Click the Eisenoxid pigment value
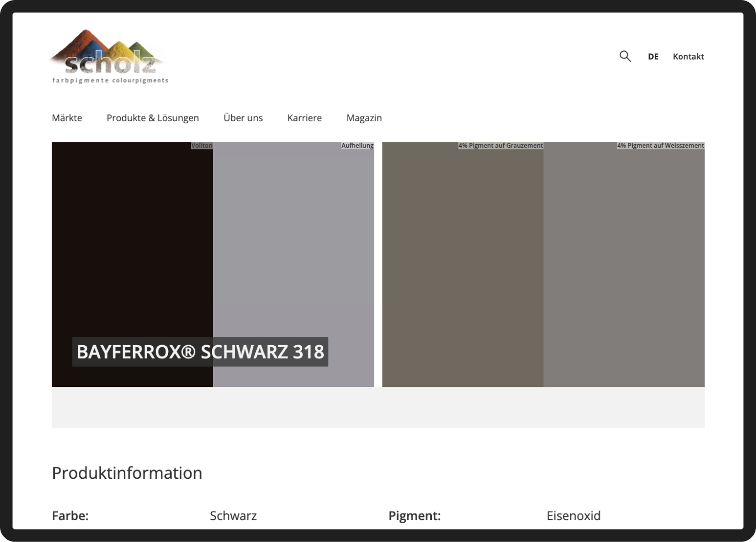 pyautogui.click(x=573, y=516)
